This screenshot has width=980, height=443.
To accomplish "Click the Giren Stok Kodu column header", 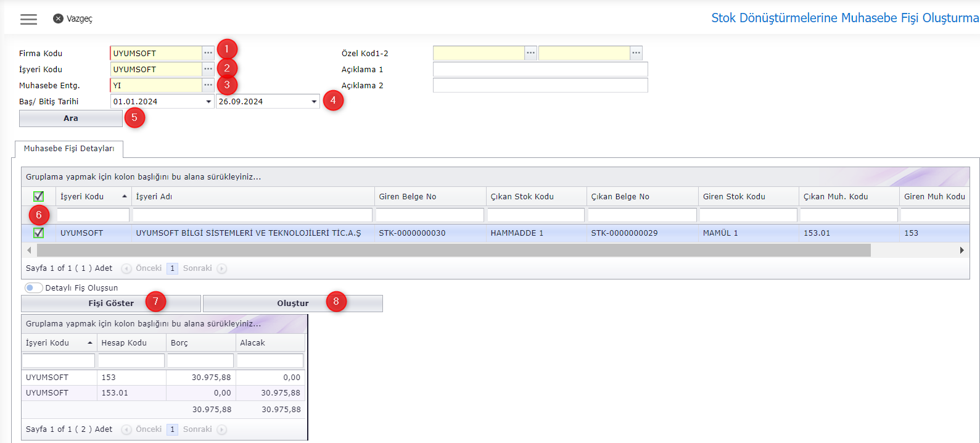I will tap(749, 196).
